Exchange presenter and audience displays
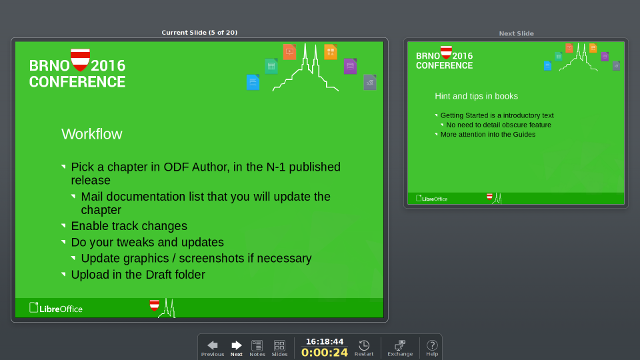Viewport: 640px width, 360px height. pos(400,348)
